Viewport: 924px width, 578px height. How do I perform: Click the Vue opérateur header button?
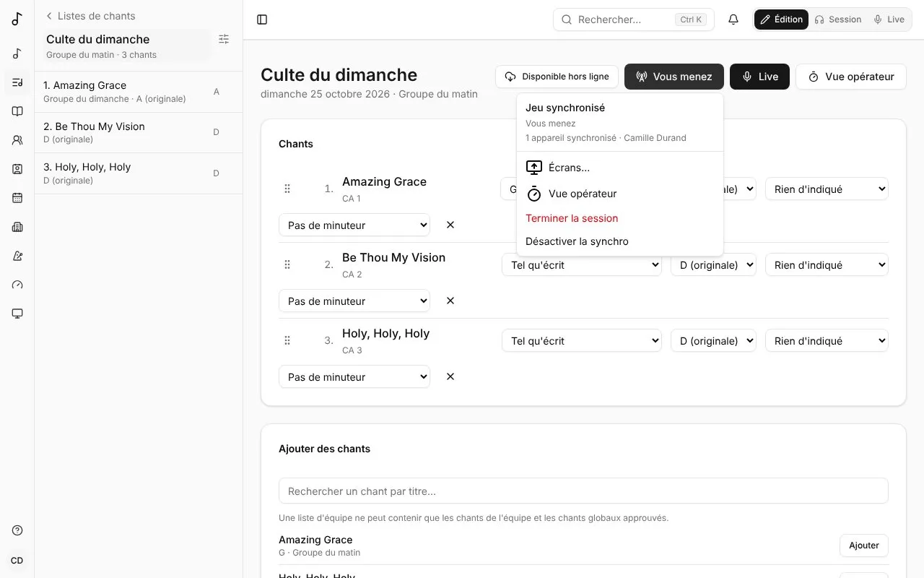point(851,77)
